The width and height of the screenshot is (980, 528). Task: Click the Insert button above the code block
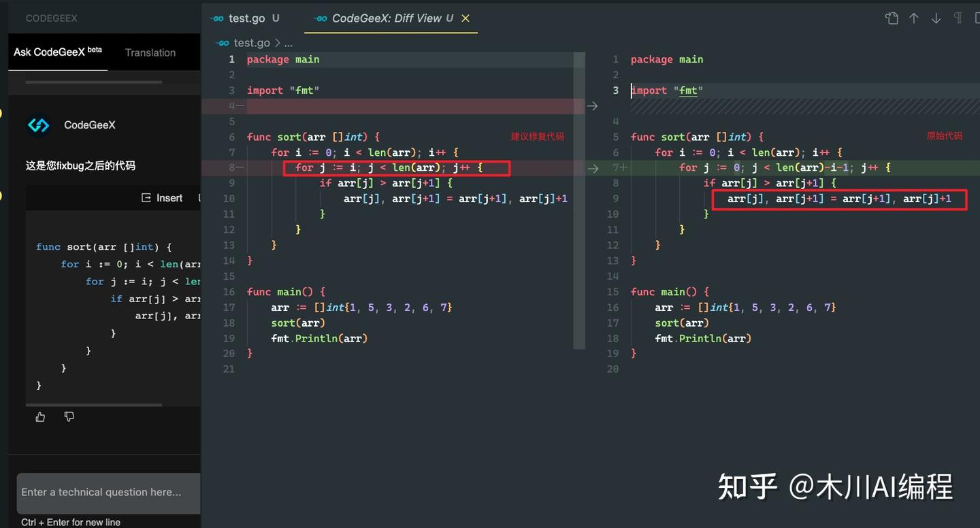[x=162, y=198]
